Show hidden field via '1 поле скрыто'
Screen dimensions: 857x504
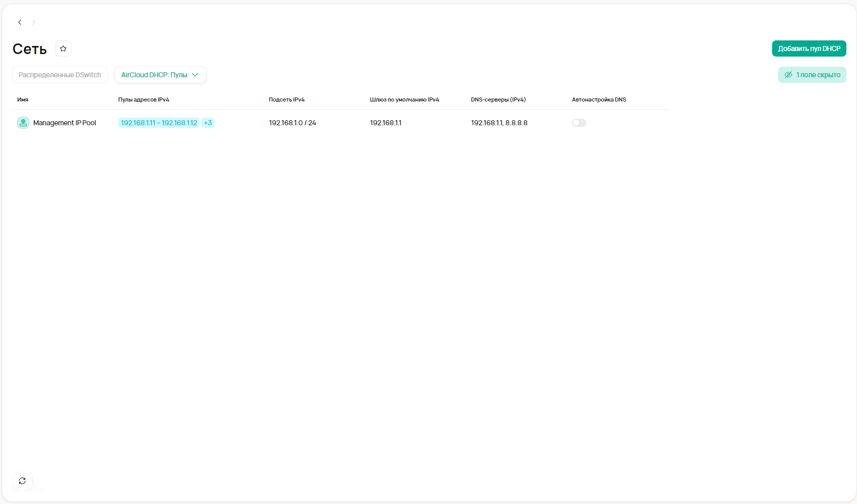pos(812,75)
